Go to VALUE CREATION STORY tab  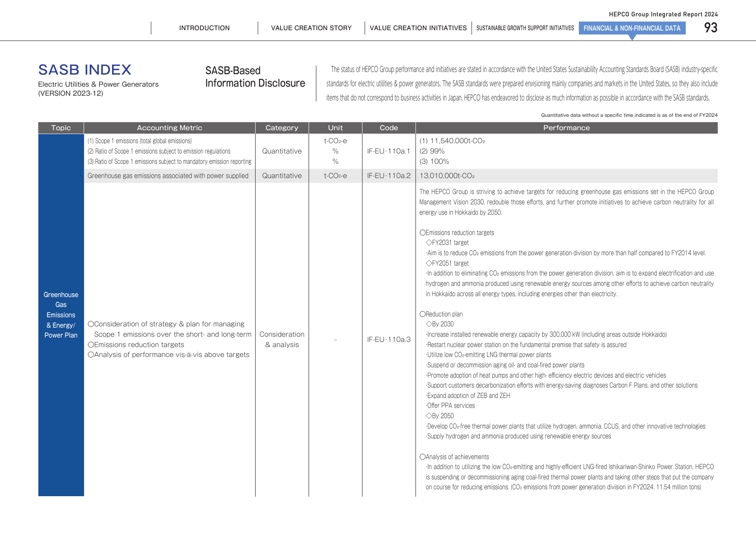click(x=311, y=28)
